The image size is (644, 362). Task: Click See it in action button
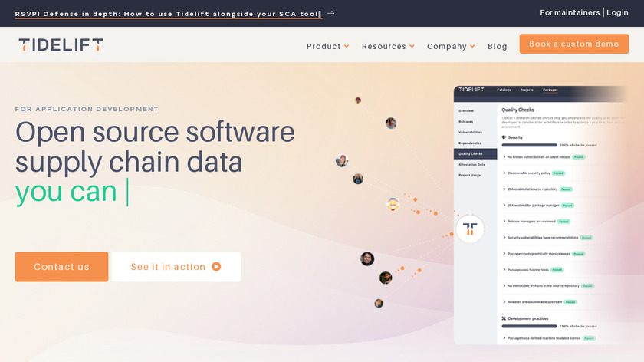(x=176, y=267)
